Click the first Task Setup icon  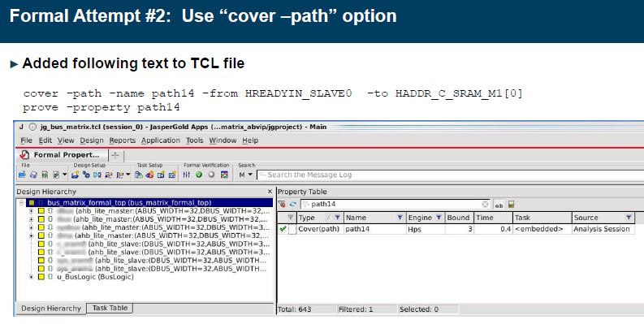138,175
